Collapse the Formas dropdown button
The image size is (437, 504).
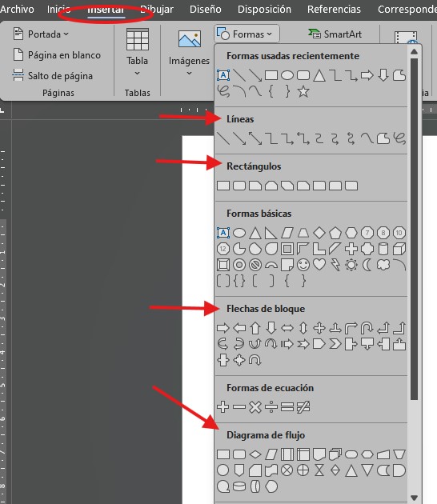coord(247,34)
